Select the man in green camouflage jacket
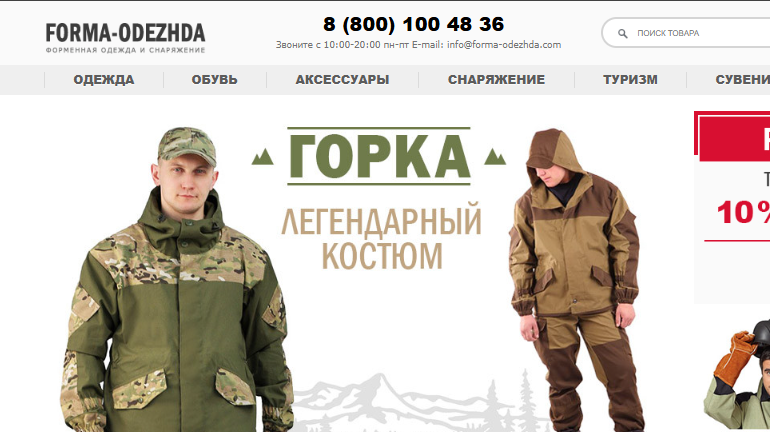This screenshot has width=770, height=432. pos(177,280)
